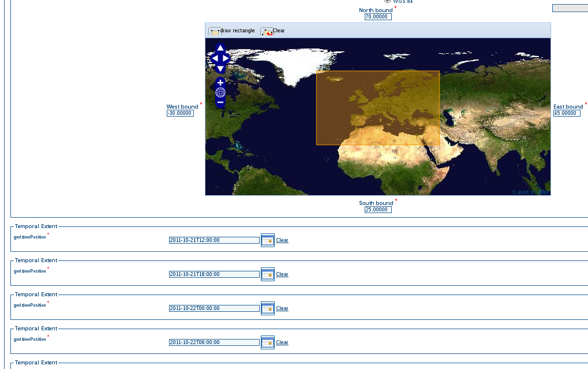Open the calendar picker for 2011-10-21T18:00:00
Viewport: 588px width, 369px height.
point(267,274)
